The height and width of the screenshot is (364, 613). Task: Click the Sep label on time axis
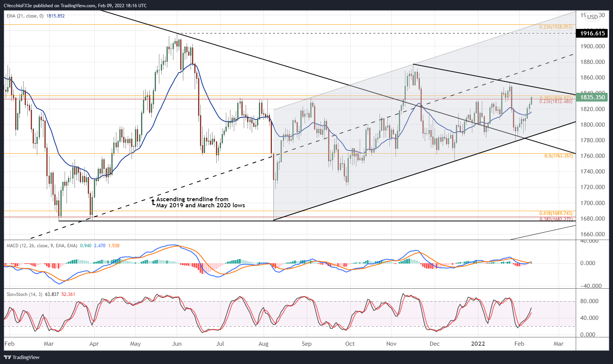click(306, 344)
